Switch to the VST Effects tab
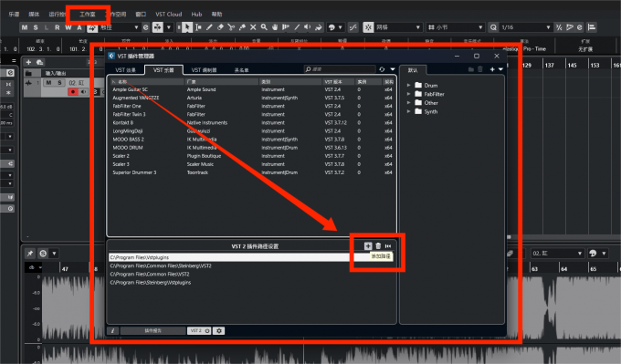The height and width of the screenshot is (364, 621). click(125, 70)
